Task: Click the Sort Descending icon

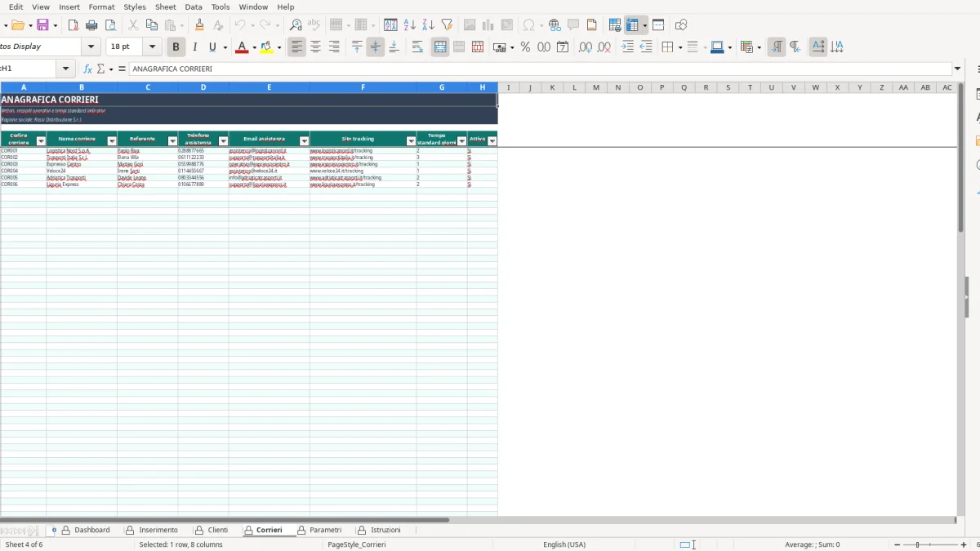Action: 429,25
